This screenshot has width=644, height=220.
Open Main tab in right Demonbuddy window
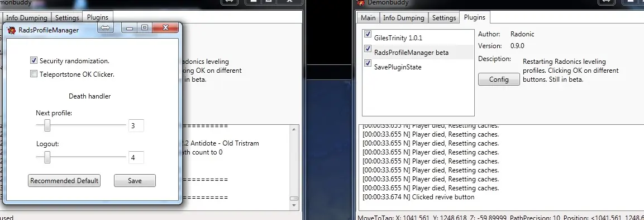(x=368, y=18)
